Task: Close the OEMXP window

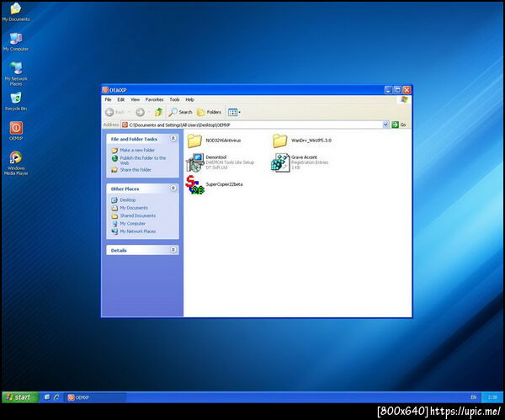Action: tap(407, 90)
